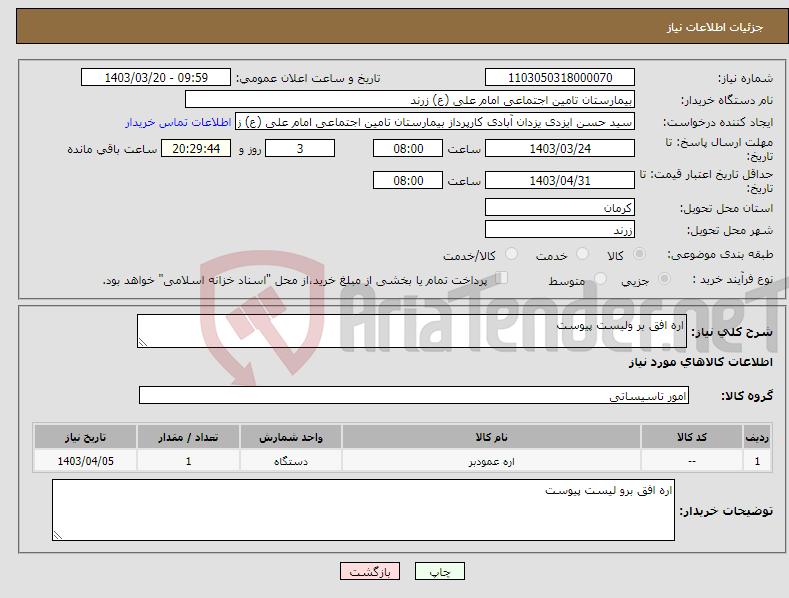Click the goods group field امور تاسیساتی

pyautogui.click(x=414, y=396)
